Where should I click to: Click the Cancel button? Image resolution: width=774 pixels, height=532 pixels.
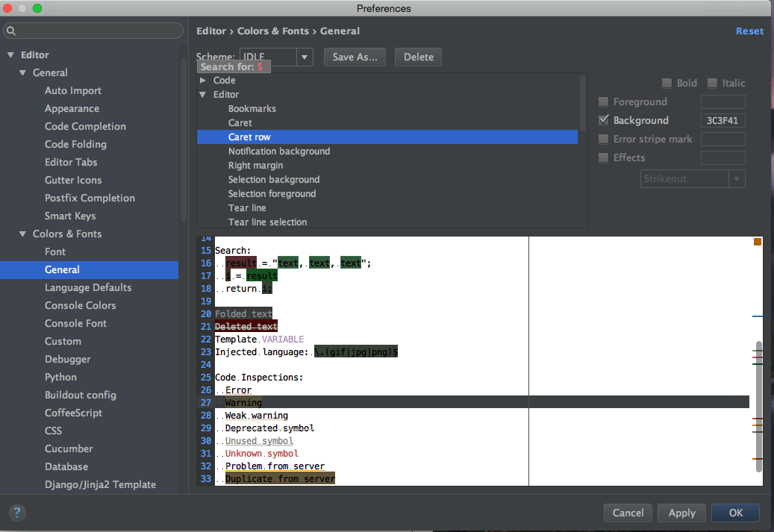point(627,513)
